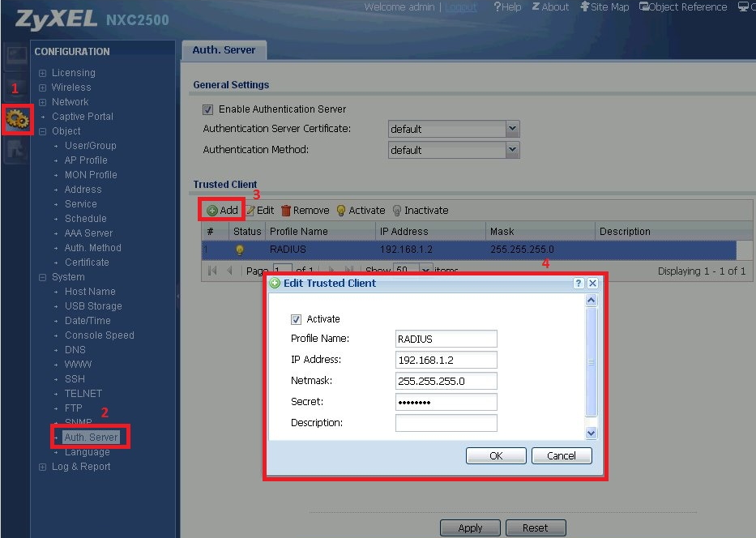Open help icon in Edit Trusted Client dialog
The height and width of the screenshot is (538, 756).
(578, 284)
